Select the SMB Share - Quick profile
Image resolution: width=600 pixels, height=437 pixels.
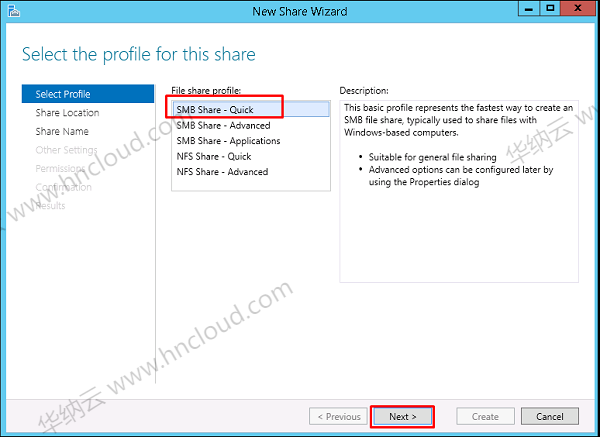[251, 109]
